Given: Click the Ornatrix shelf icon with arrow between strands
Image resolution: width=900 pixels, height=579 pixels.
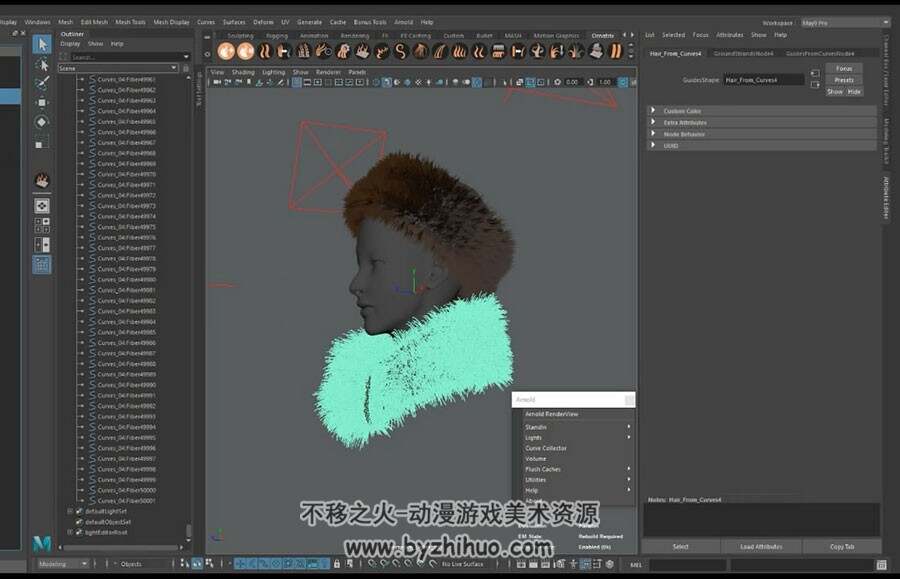Looking at the screenshot, I should [518, 52].
